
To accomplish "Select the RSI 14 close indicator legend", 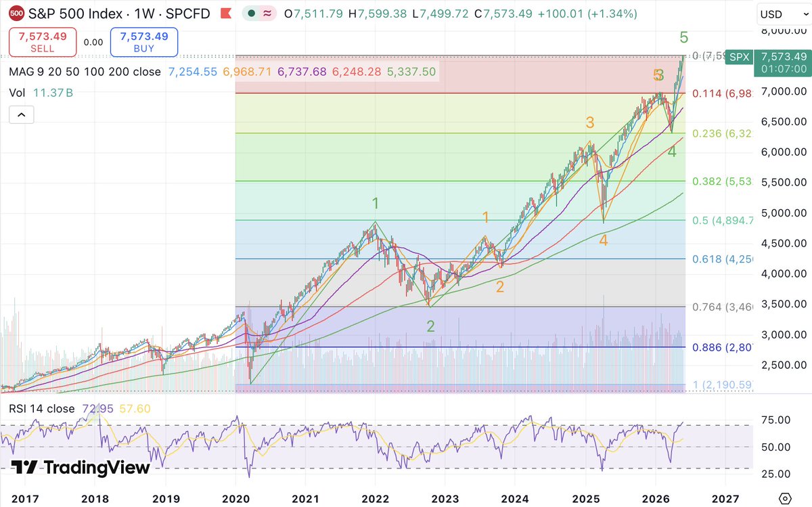I will click(x=42, y=408).
